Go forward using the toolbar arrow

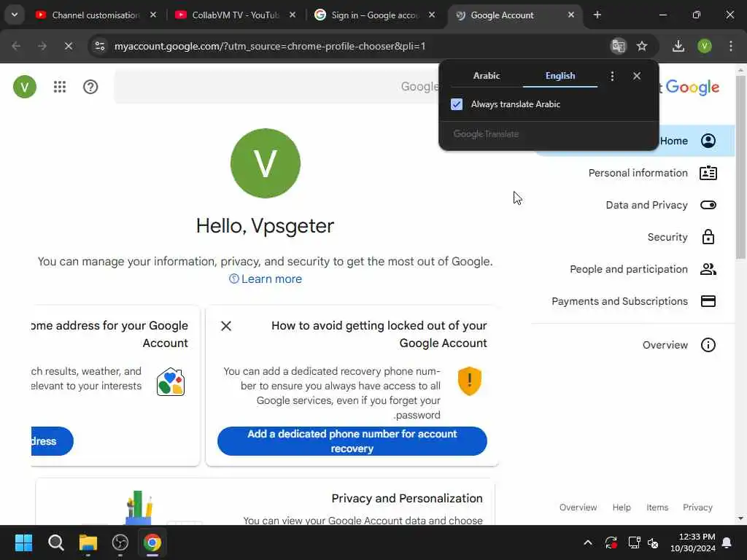(42, 46)
